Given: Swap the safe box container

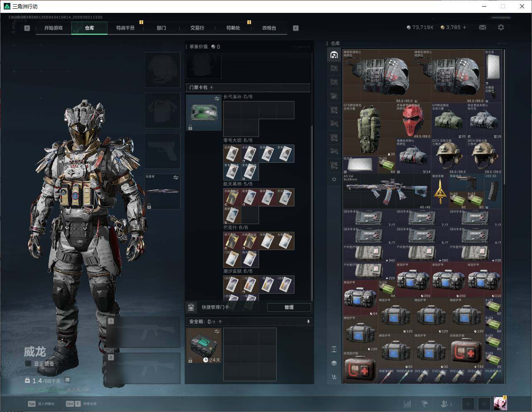Looking at the screenshot, I should click(x=217, y=331).
